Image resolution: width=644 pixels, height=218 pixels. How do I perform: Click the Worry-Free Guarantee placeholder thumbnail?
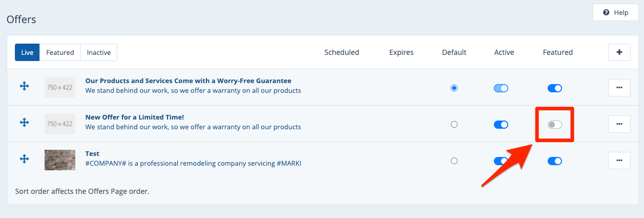60,87
